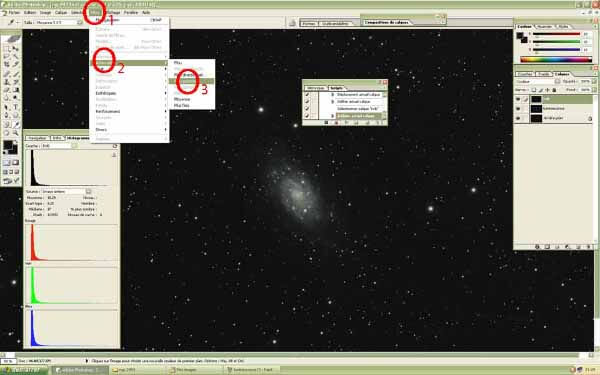Click Photoshop button in Windows taskbar
Screen dimensions: 600x375
pyautogui.click(x=80, y=370)
